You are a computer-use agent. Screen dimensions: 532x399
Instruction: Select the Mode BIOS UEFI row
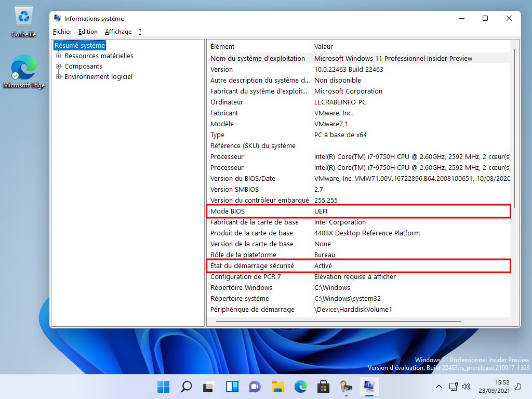tap(358, 211)
